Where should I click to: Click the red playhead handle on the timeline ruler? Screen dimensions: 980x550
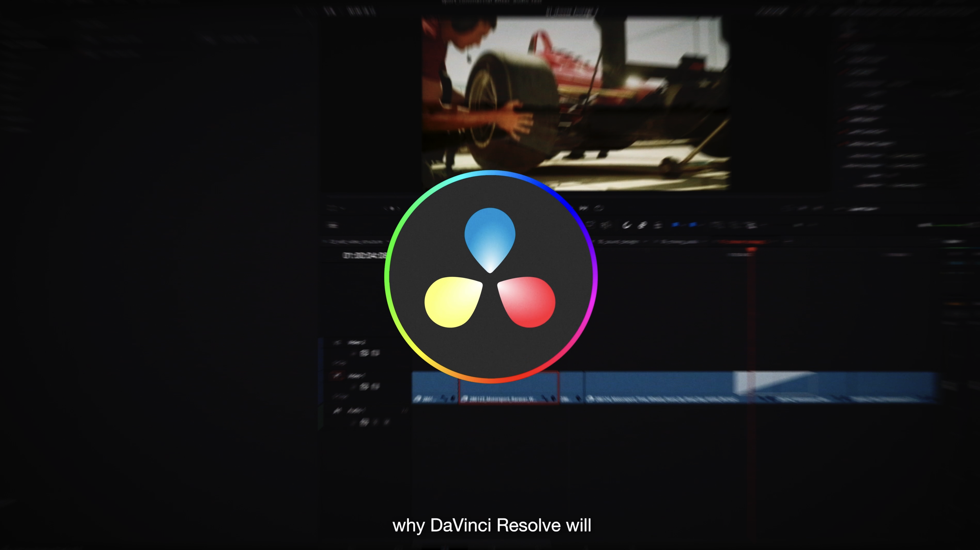pos(751,250)
